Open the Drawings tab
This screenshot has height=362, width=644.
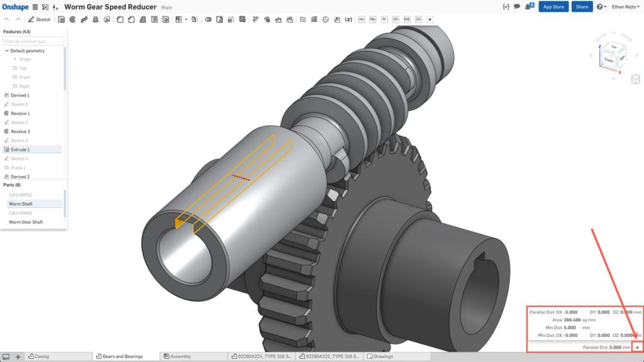382,356
